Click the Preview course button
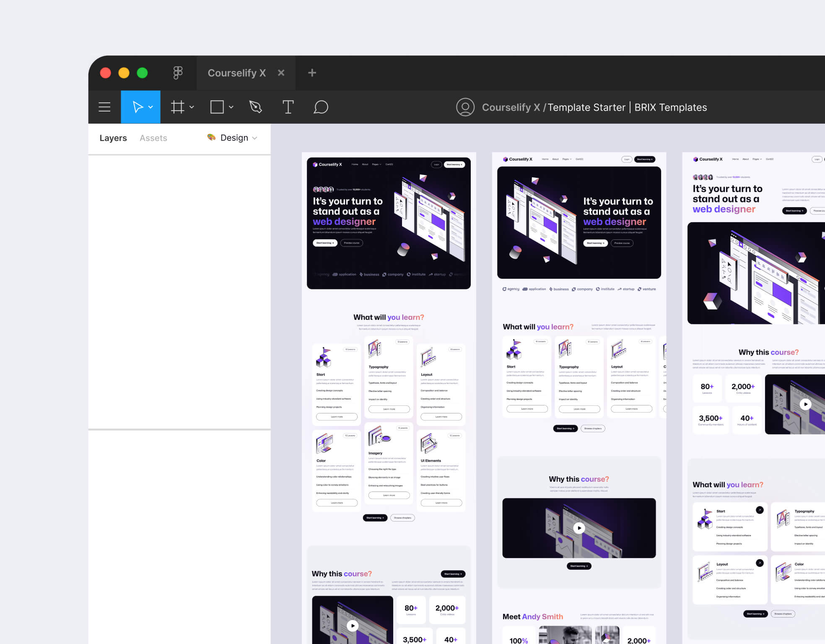Screen dimensions: 825x644 pos(351,243)
